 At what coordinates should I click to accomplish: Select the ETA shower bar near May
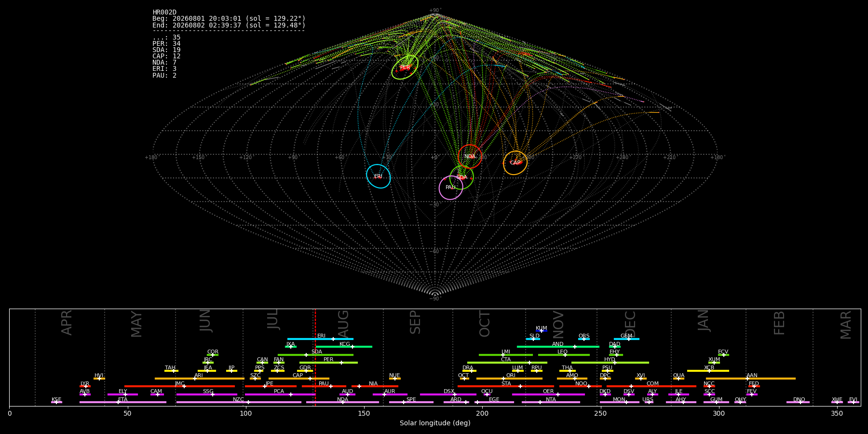tap(123, 402)
